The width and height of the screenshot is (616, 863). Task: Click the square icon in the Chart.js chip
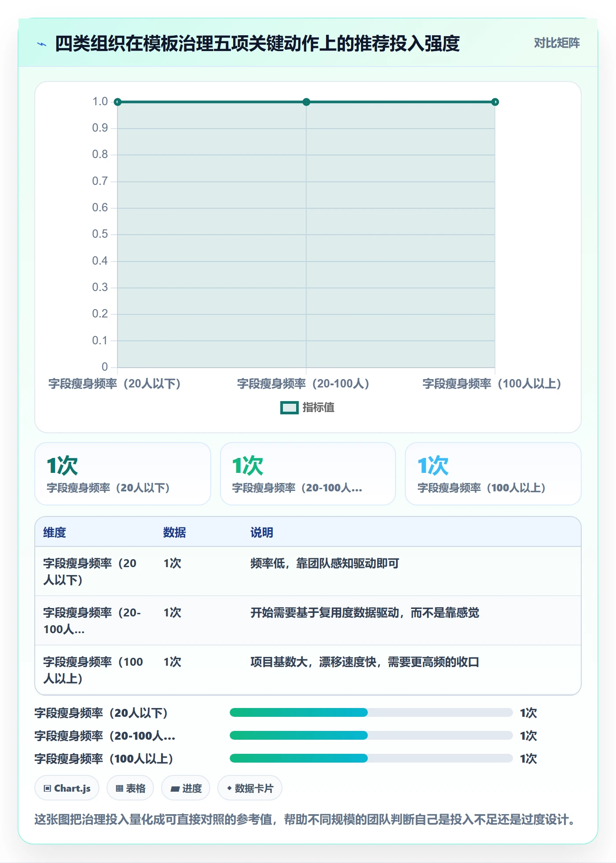(x=47, y=789)
